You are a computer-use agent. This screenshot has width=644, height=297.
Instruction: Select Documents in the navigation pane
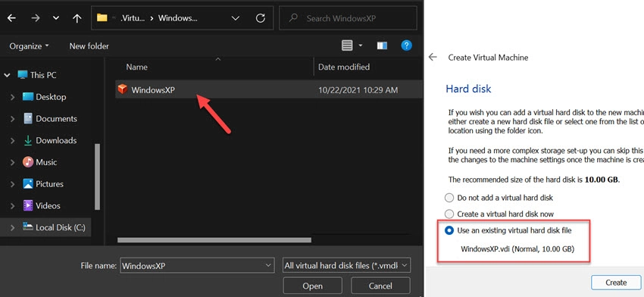[56, 119]
